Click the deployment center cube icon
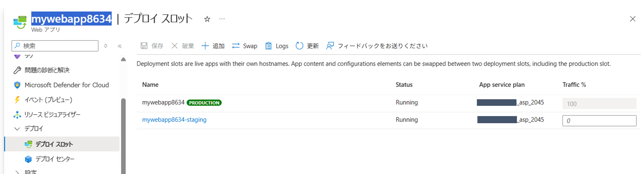The image size is (644, 174). click(x=28, y=159)
